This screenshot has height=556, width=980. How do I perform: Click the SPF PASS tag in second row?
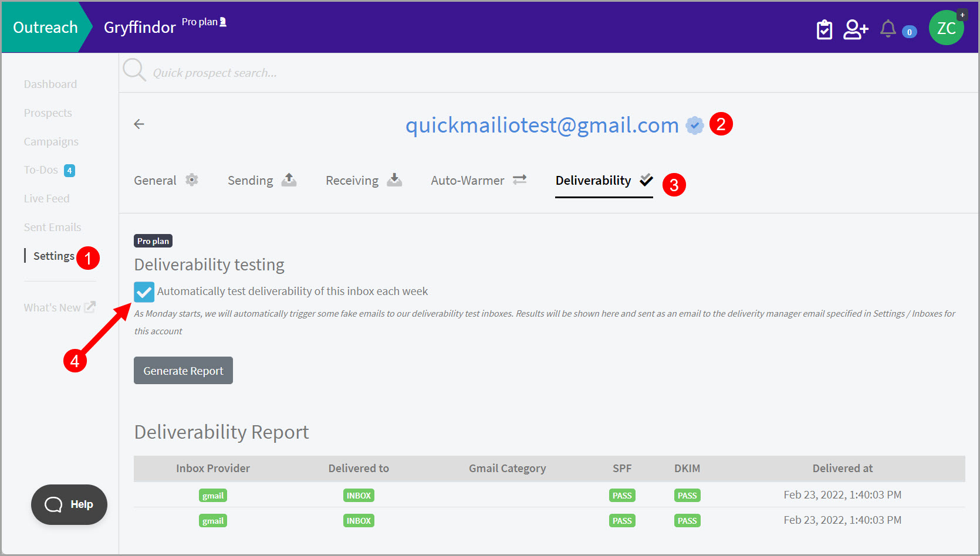click(622, 521)
